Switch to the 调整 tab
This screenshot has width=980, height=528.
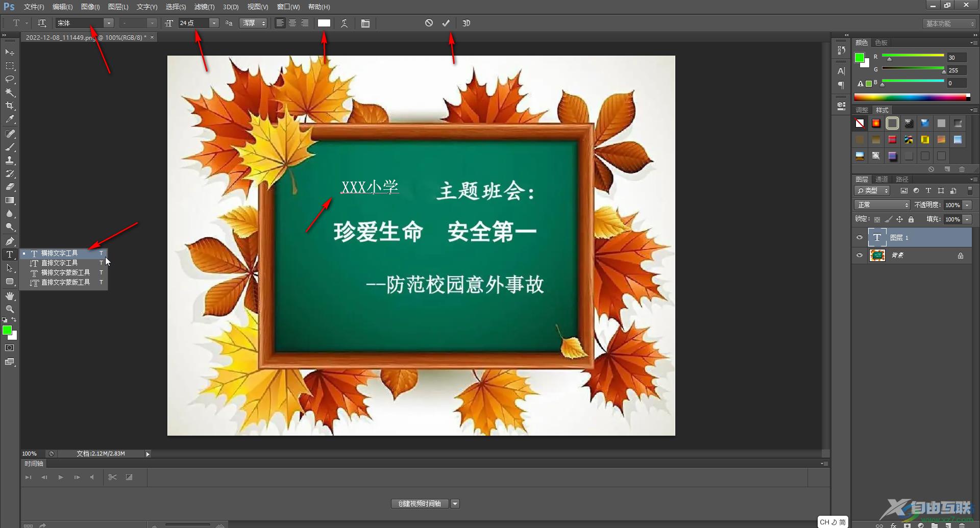click(862, 110)
